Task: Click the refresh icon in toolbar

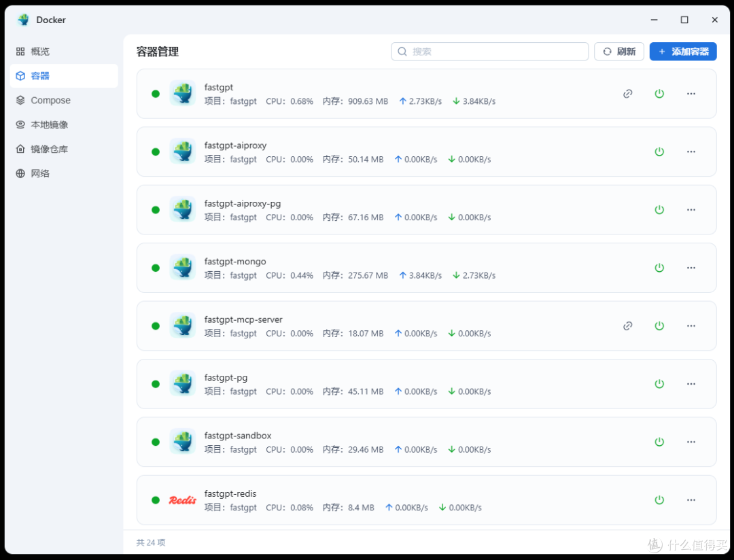Action: [x=608, y=52]
